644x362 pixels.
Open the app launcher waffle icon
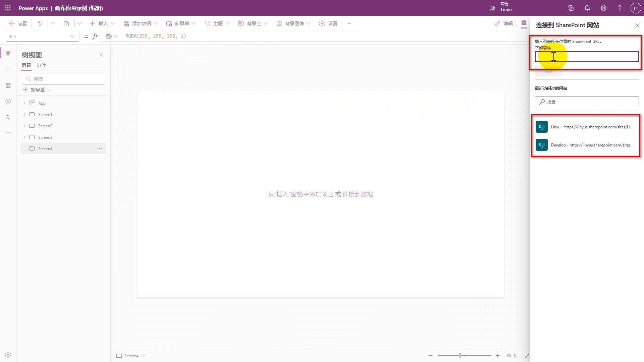8,8
